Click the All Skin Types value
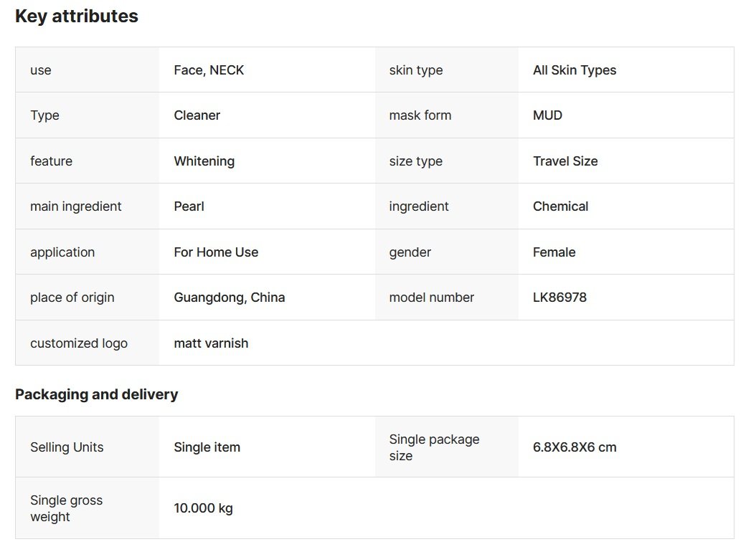 click(x=575, y=70)
